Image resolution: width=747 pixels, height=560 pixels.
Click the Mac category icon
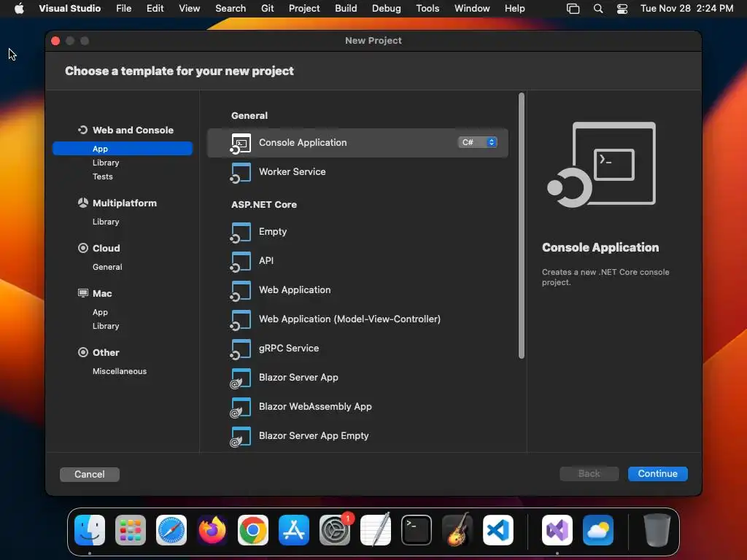pyautogui.click(x=83, y=293)
